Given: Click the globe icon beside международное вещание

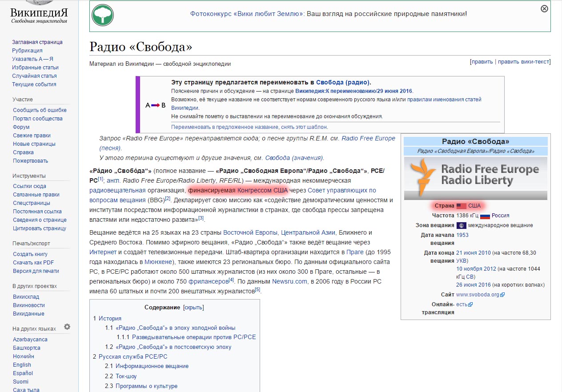Looking at the screenshot, I should coord(461,225).
